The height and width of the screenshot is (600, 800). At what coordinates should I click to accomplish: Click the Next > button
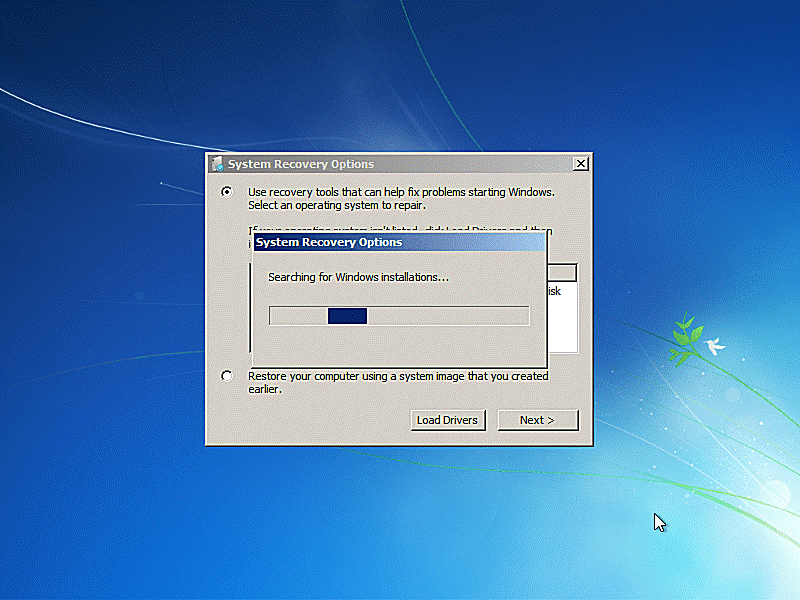[538, 420]
